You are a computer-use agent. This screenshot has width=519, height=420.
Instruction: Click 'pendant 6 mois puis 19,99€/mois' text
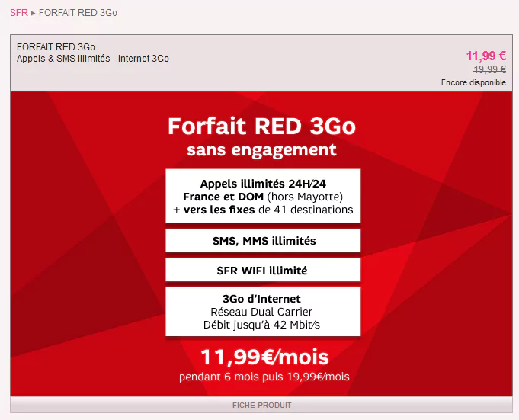pyautogui.click(x=264, y=377)
